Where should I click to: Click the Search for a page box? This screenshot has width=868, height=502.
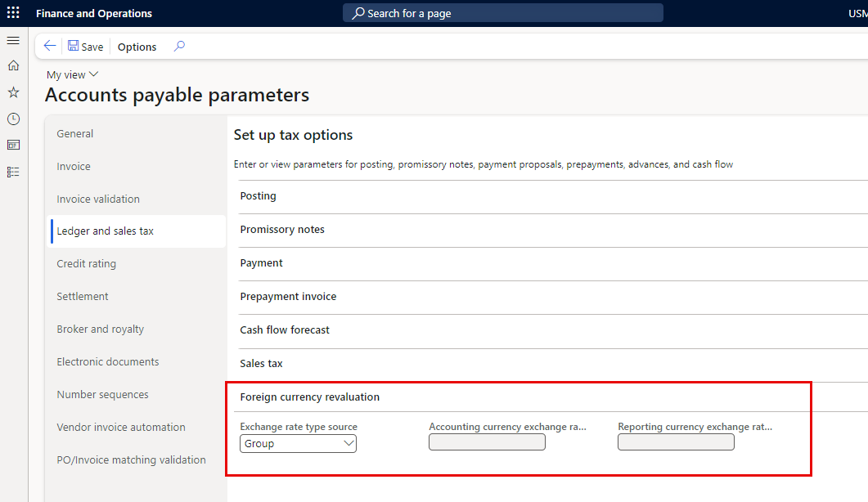click(x=502, y=13)
